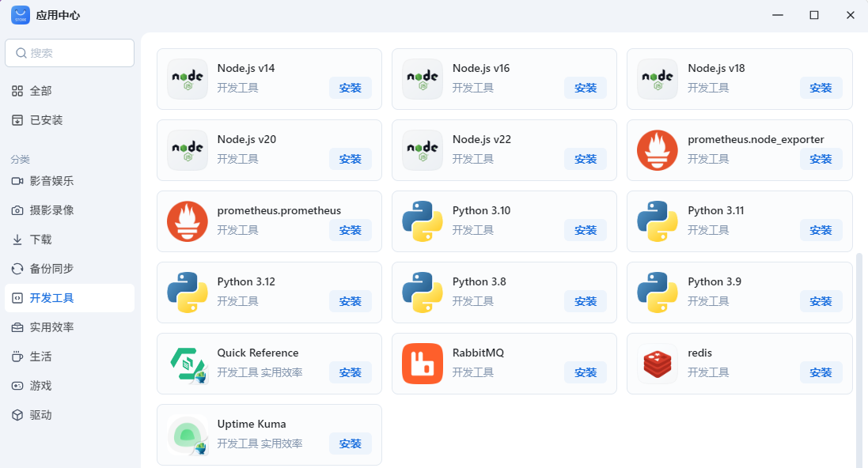Open the 游戏 category
This screenshot has height=468, width=868.
coord(41,386)
